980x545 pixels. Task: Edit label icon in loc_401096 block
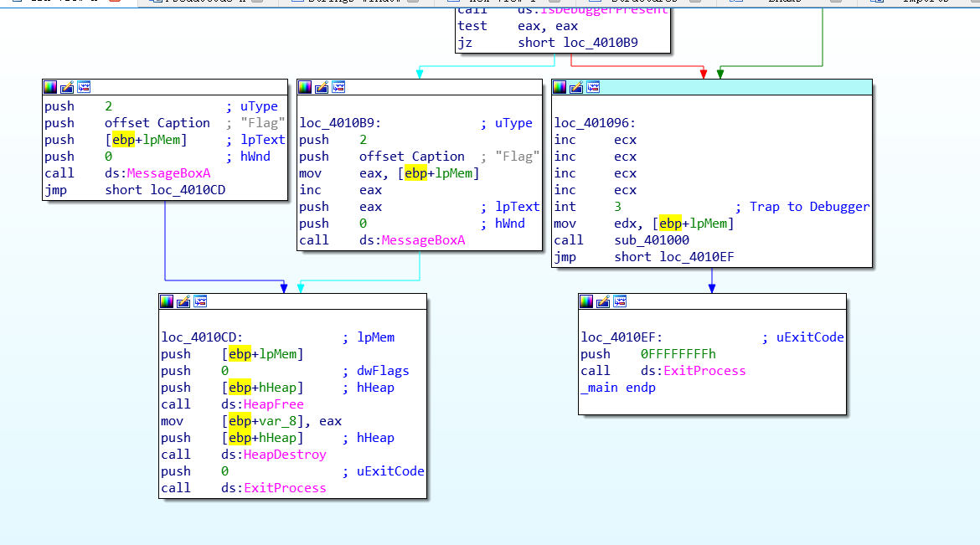click(x=577, y=87)
